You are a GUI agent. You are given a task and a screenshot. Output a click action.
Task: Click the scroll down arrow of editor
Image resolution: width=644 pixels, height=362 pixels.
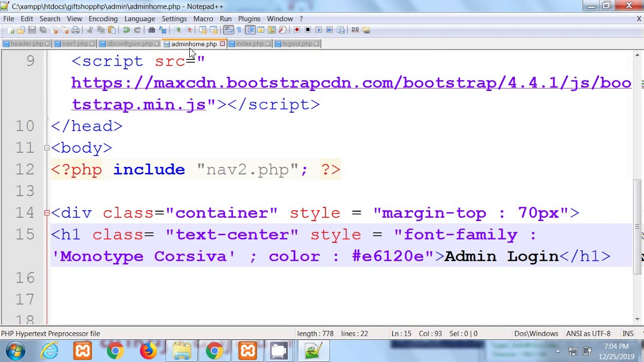(637, 319)
